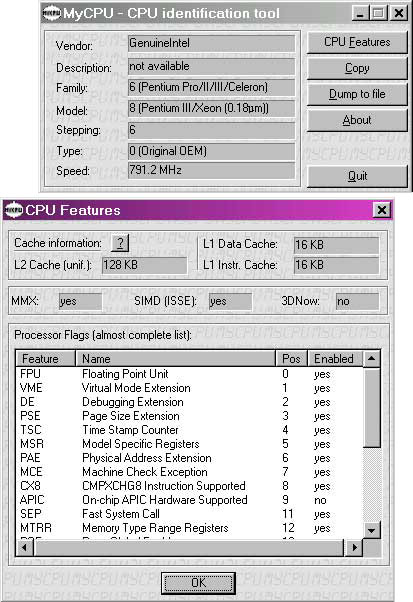413x602 pixels.
Task: Click the Family field '6 (Pentium Pro/II/III/Celeron)'
Action: coord(211,87)
